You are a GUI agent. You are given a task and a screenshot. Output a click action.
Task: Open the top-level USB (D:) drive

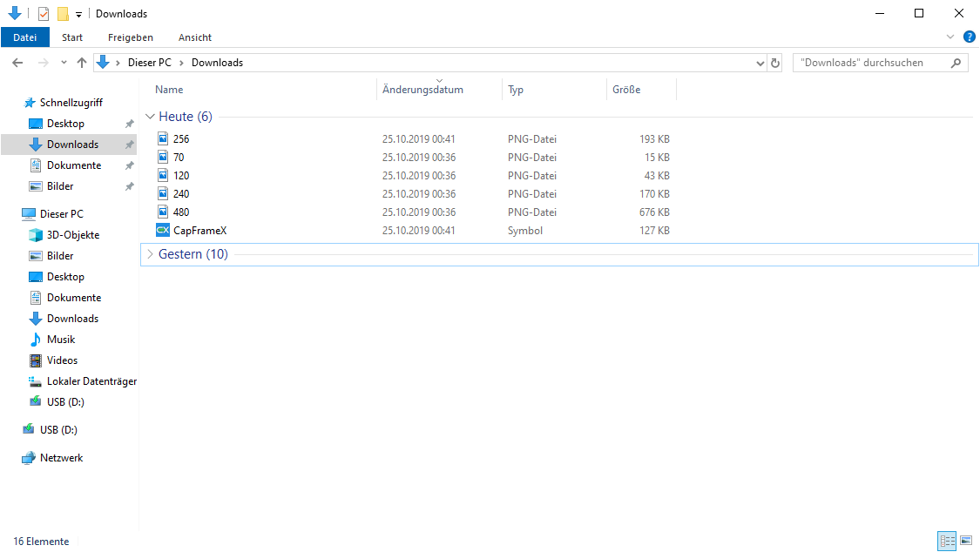(x=58, y=429)
